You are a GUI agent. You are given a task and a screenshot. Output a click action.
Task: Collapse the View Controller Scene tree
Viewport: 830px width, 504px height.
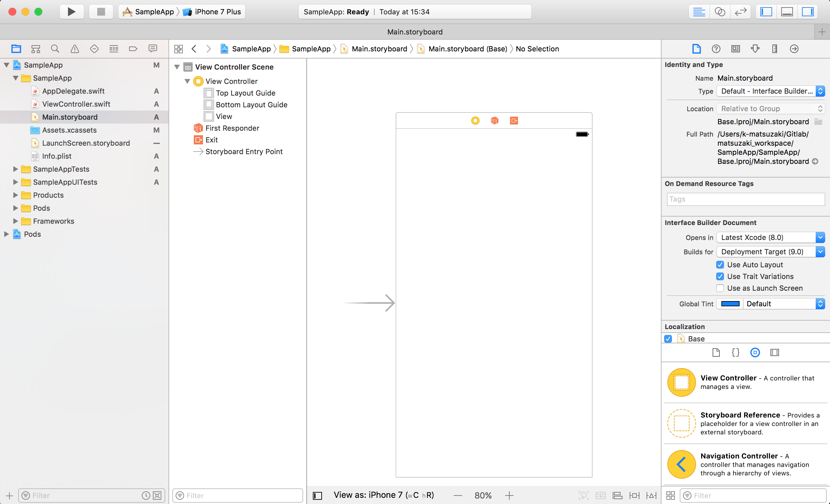(177, 67)
